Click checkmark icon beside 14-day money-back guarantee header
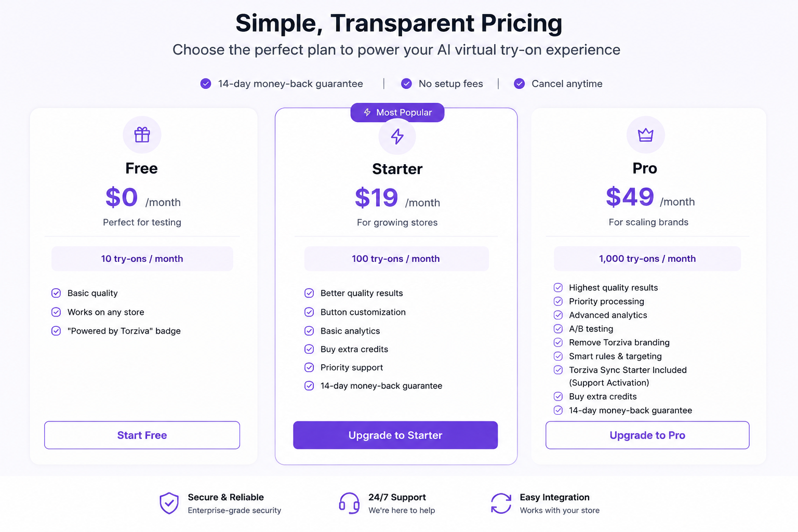Viewport: 798px width, 532px height. coord(206,84)
